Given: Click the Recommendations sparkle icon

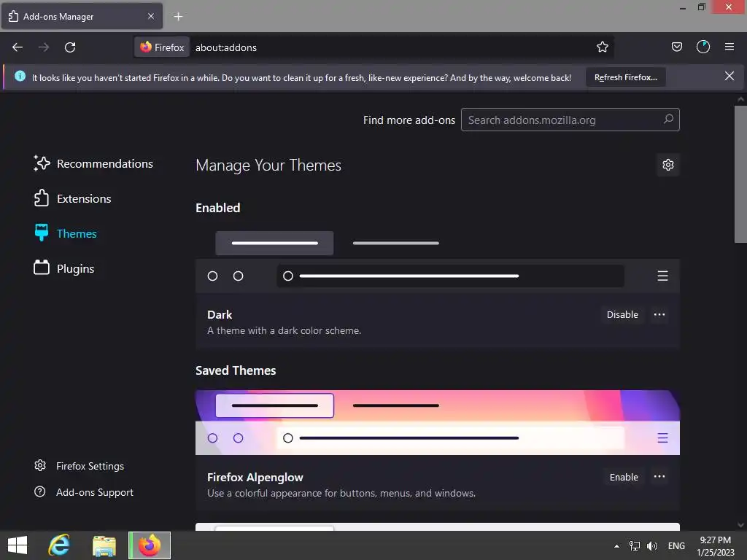Looking at the screenshot, I should 42,163.
